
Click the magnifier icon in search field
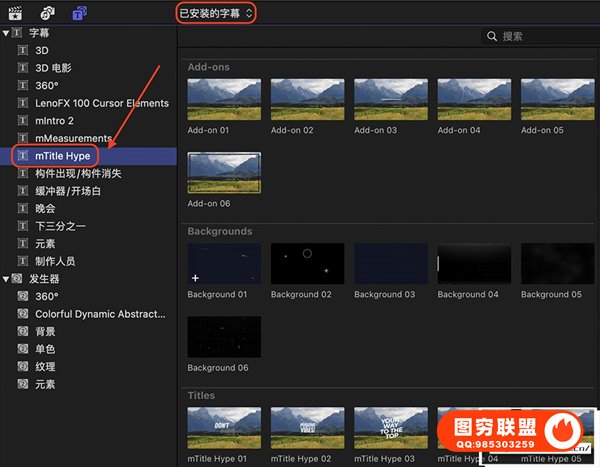[491, 36]
